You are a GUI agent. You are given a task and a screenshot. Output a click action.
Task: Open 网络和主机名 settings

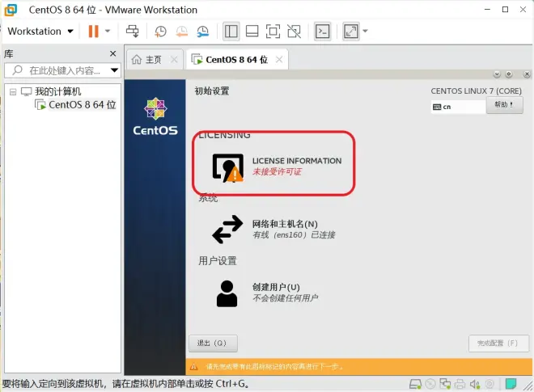[273, 230]
